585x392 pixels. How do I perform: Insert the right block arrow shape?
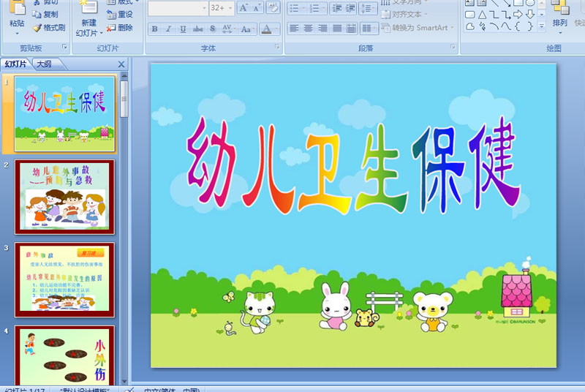pos(518,15)
